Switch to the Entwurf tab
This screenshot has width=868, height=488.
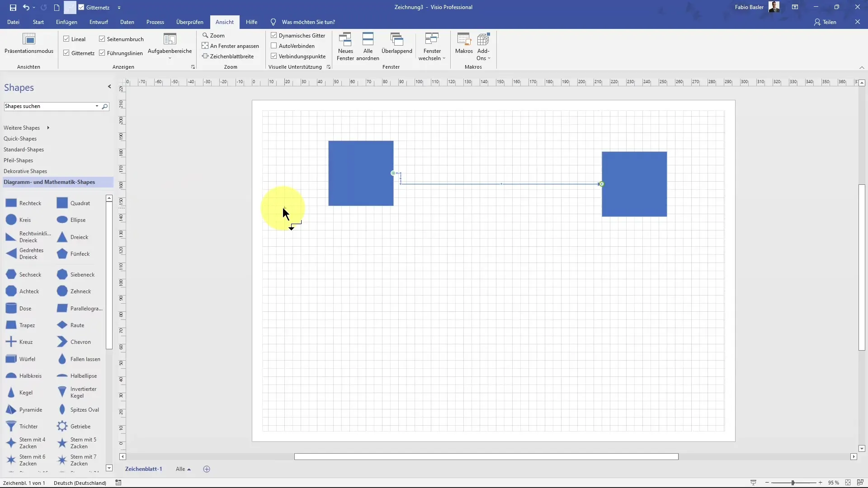click(99, 22)
